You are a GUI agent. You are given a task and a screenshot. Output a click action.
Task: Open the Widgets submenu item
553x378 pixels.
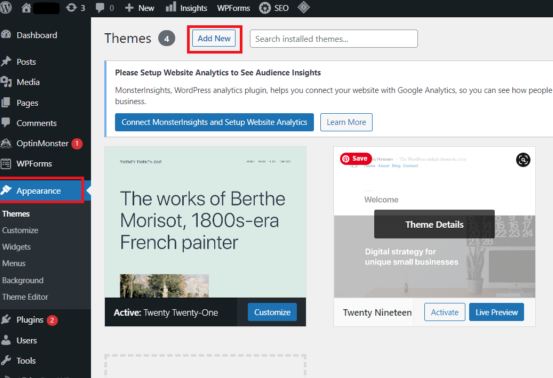pyautogui.click(x=17, y=247)
